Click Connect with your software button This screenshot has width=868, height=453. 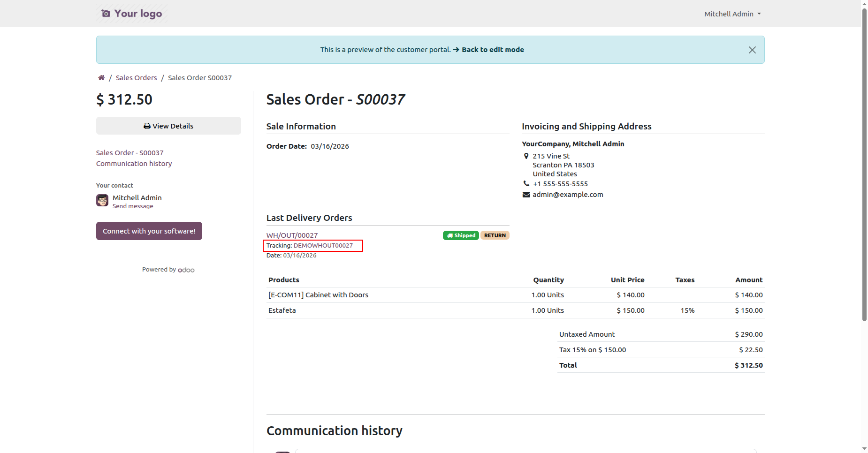tap(149, 231)
